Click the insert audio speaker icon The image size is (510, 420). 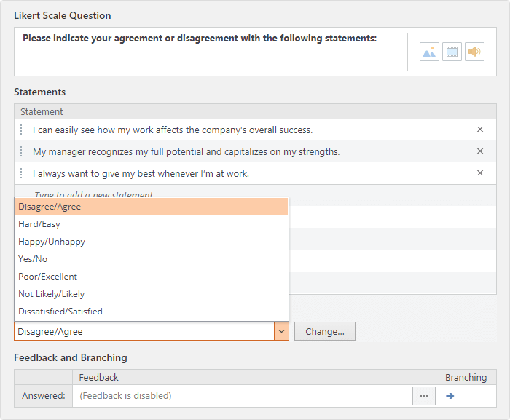click(x=474, y=52)
